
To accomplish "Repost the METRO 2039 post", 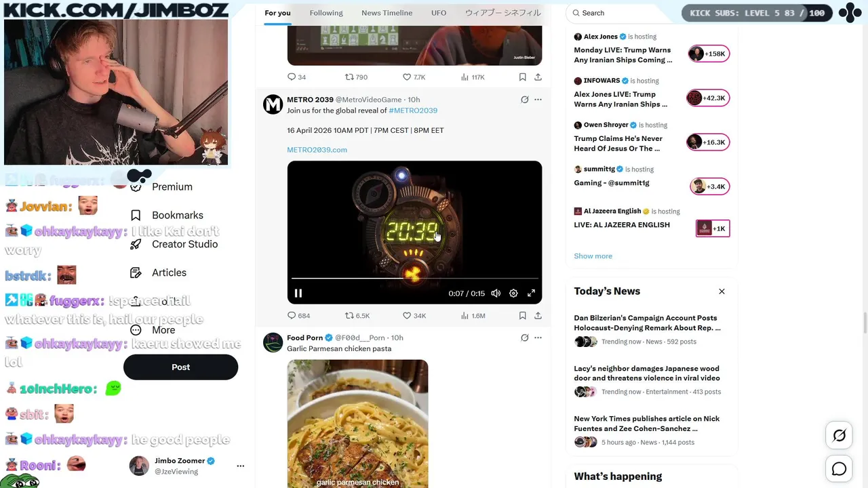I will [357, 316].
